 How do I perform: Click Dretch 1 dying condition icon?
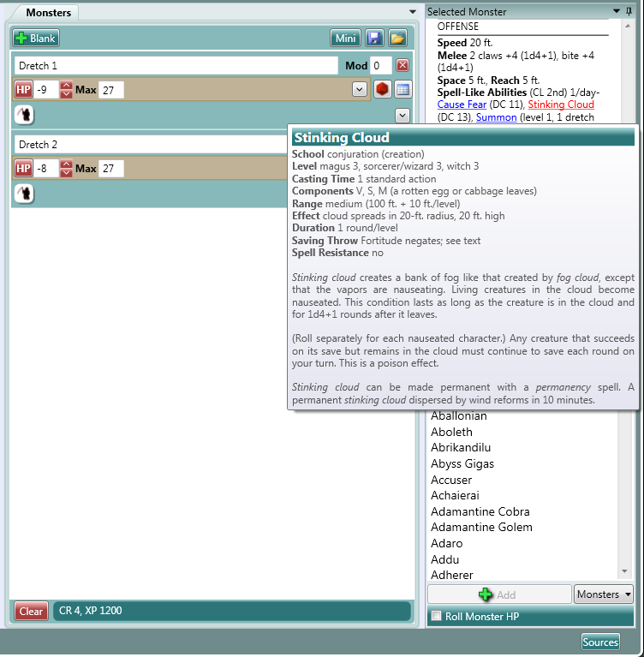click(24, 115)
